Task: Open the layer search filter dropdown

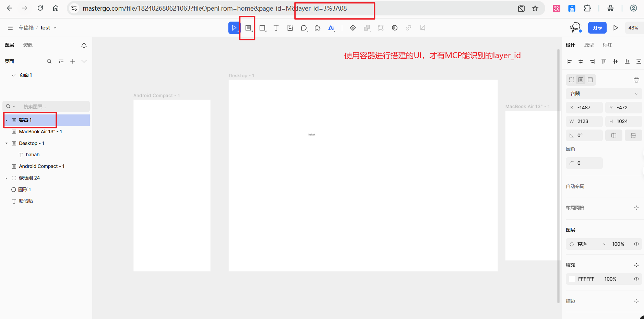Action: point(10,106)
